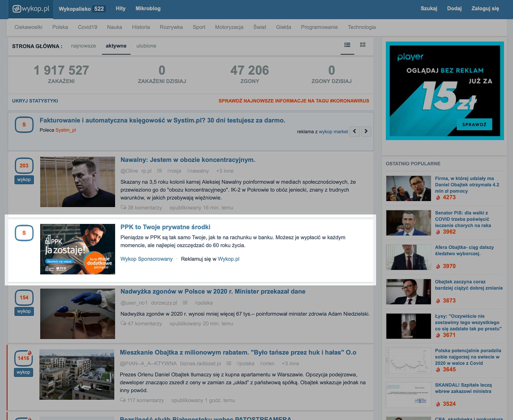513x420 pixels.
Task: Open Systim.pl invoicing ad headline
Action: (162, 120)
